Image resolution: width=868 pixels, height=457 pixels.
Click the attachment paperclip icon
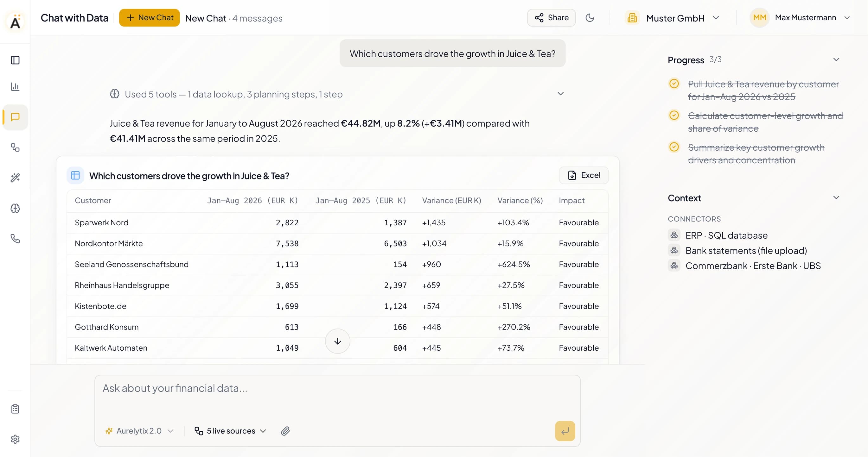(285, 431)
